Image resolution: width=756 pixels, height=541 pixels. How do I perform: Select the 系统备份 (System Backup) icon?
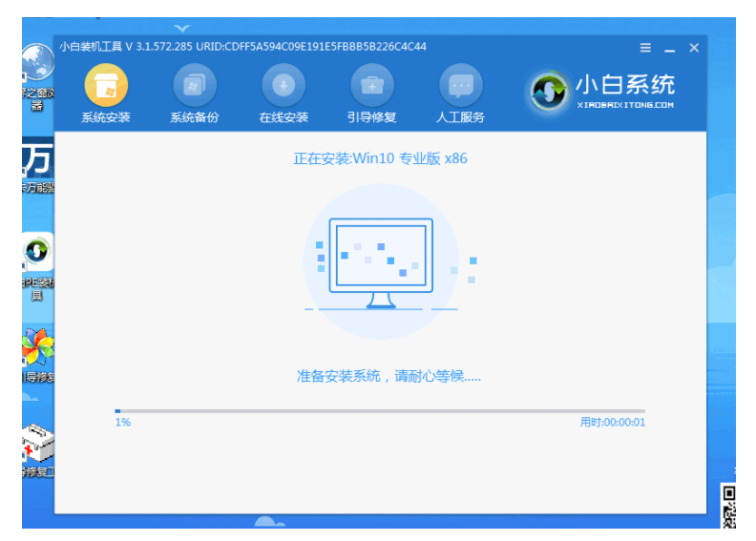(x=194, y=87)
